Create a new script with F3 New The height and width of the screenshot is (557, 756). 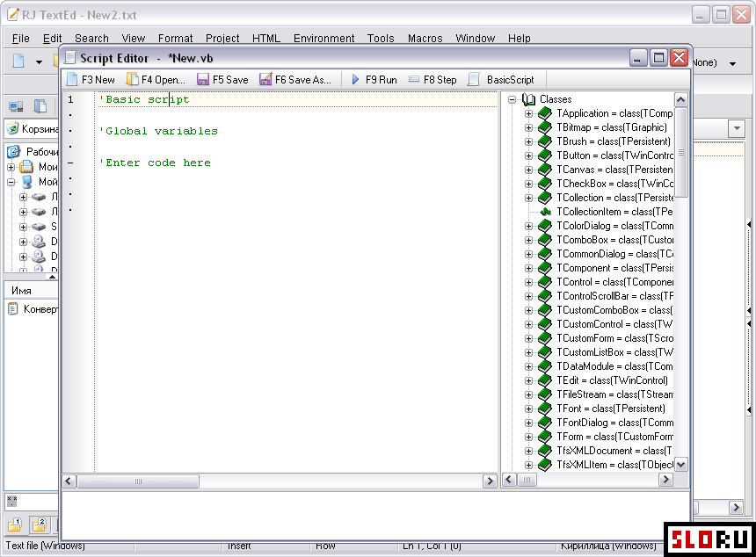point(91,79)
